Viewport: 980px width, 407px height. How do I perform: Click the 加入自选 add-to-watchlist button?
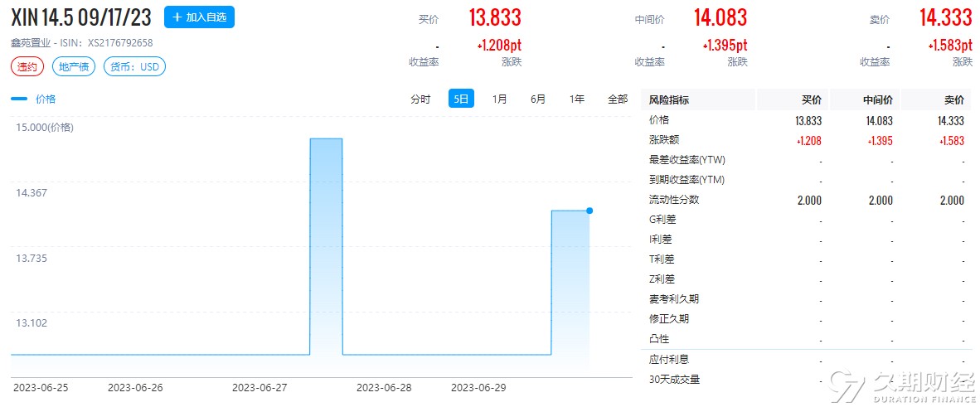pyautogui.click(x=199, y=17)
